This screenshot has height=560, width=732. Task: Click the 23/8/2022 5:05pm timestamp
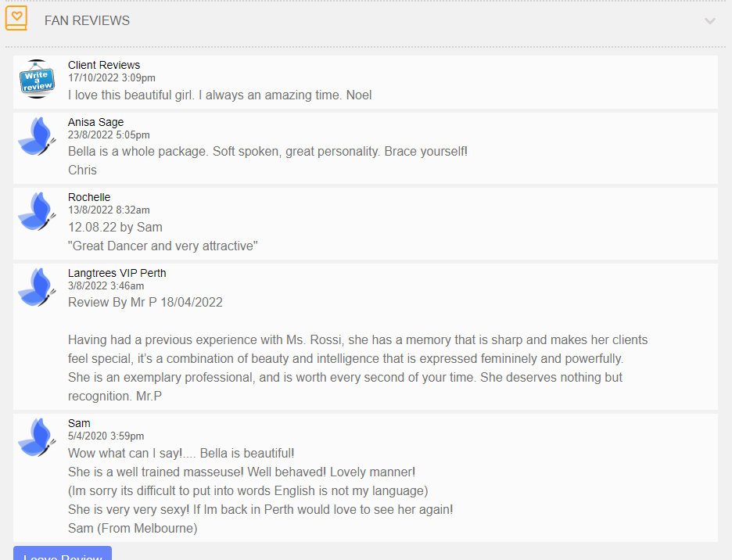(x=109, y=135)
